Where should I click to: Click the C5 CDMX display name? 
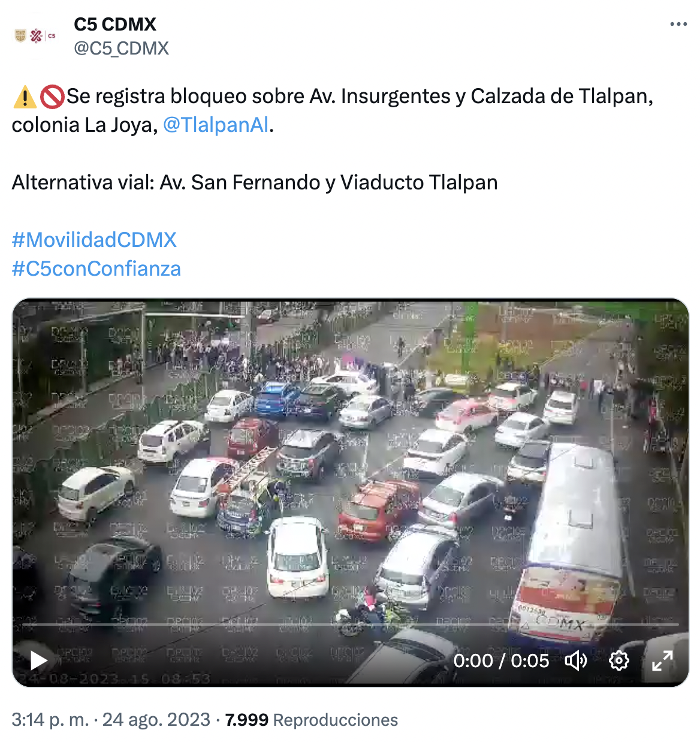[115, 25]
